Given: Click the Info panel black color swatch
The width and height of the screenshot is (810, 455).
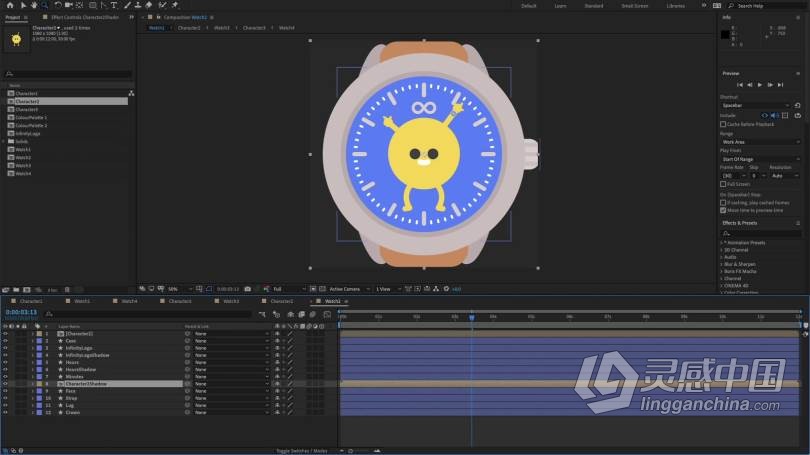Looking at the screenshot, I should pyautogui.click(x=726, y=35).
